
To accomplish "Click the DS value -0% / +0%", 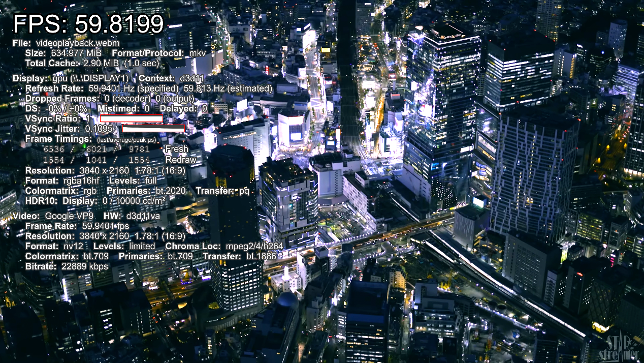I will point(67,109).
